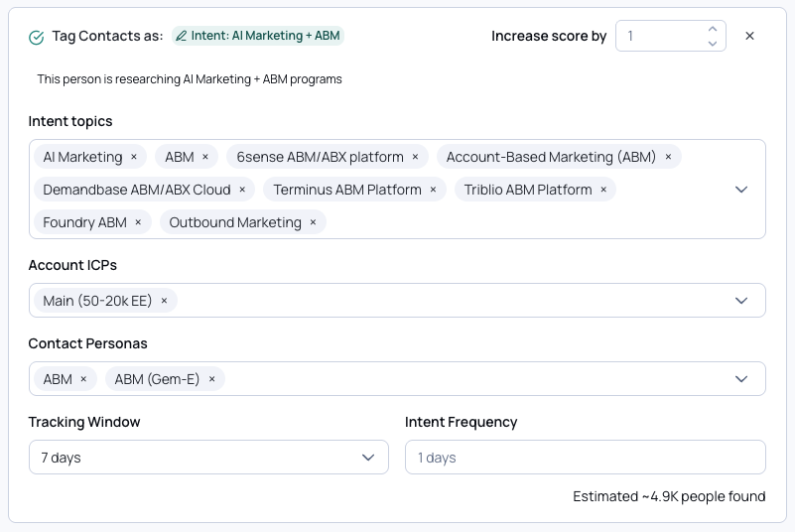Screen dimensions: 795x532
Task: Click the Estimated ~4.9K people found text
Action: pyautogui.click(x=669, y=496)
